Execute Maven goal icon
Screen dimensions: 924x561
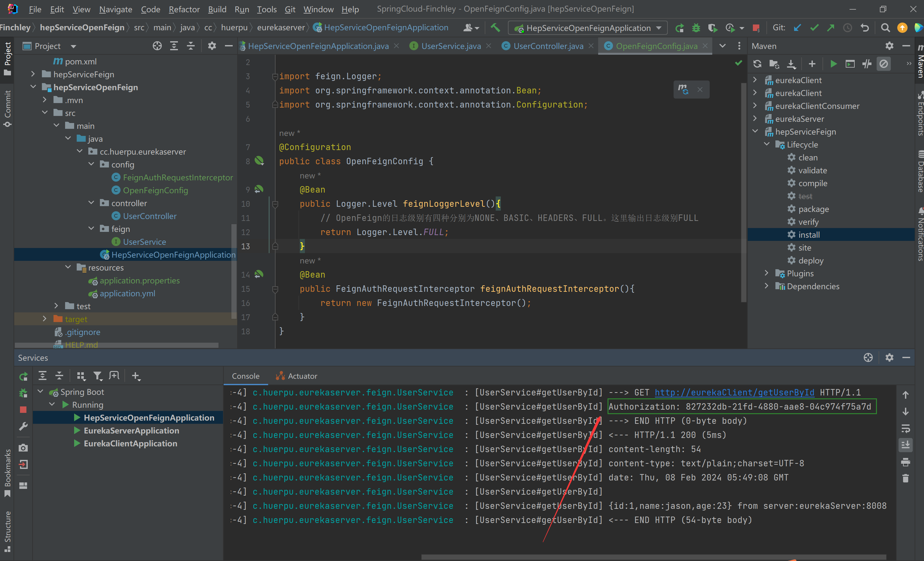(x=850, y=64)
